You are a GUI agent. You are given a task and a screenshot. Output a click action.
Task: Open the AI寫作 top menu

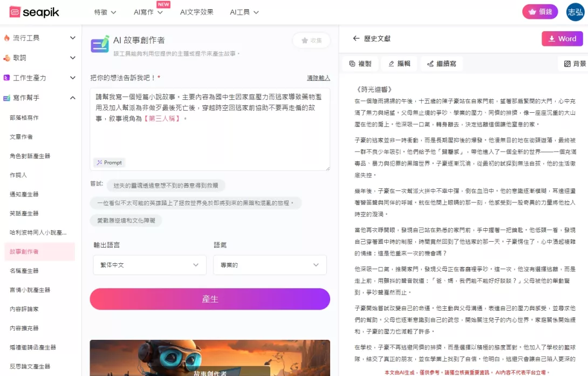(147, 12)
